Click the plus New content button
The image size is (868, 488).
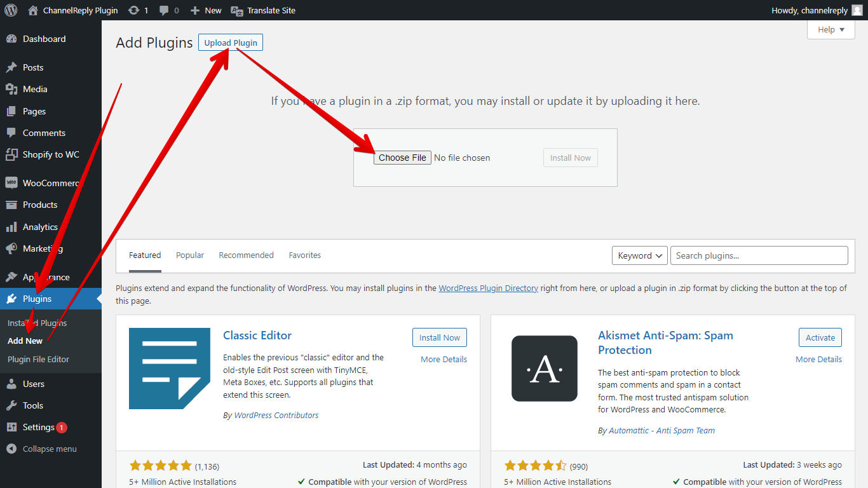pyautogui.click(x=206, y=10)
